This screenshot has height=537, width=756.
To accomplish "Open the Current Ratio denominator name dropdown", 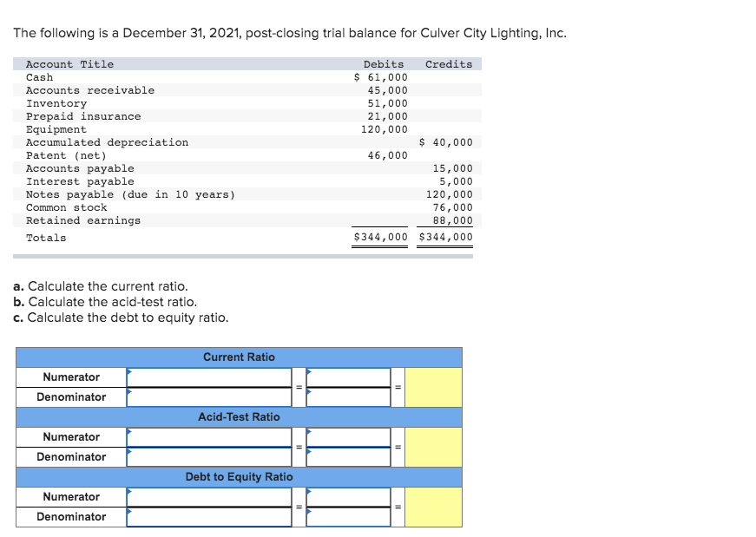I will click(209, 397).
